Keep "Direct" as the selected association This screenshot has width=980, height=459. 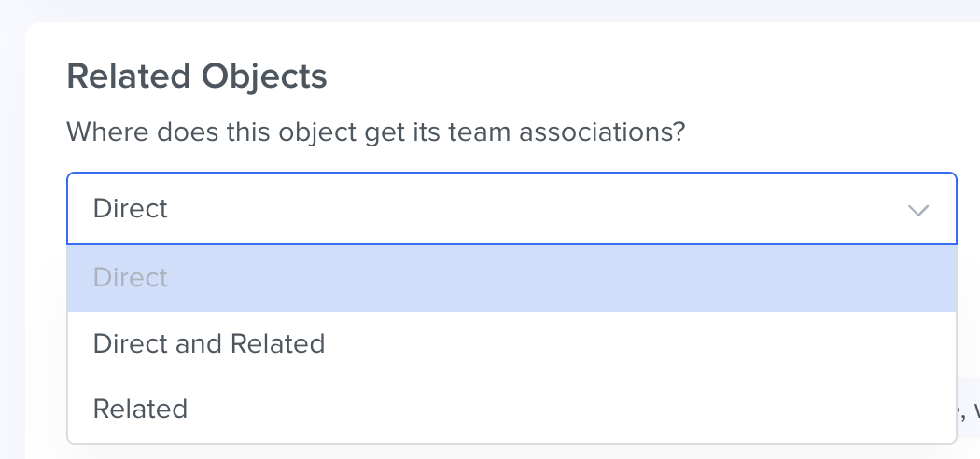pos(131,278)
